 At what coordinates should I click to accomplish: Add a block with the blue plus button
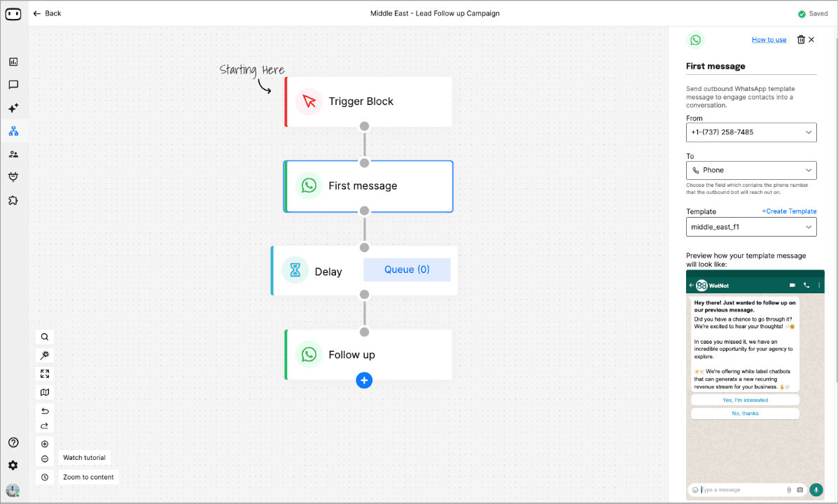point(364,381)
